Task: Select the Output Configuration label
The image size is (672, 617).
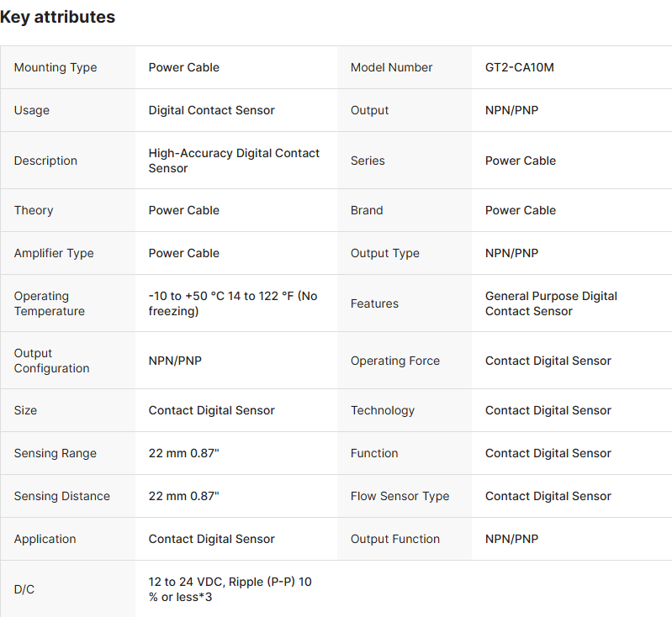Action: 51,361
